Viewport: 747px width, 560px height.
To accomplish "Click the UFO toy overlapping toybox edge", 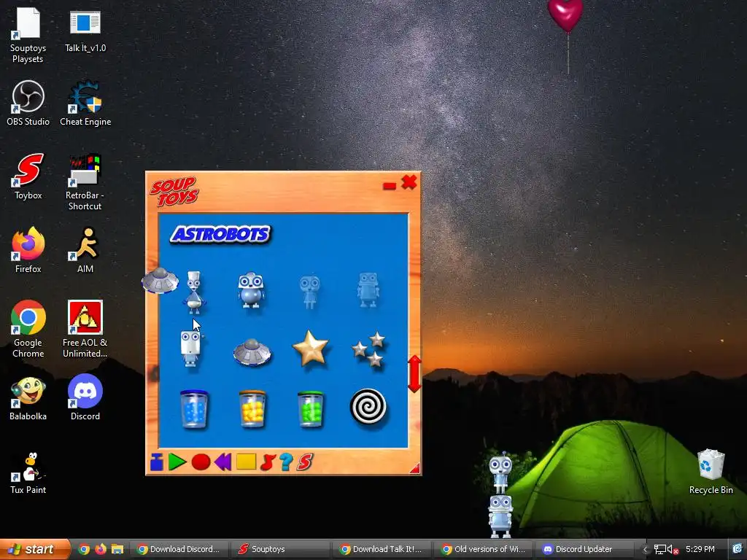I will 160,281.
